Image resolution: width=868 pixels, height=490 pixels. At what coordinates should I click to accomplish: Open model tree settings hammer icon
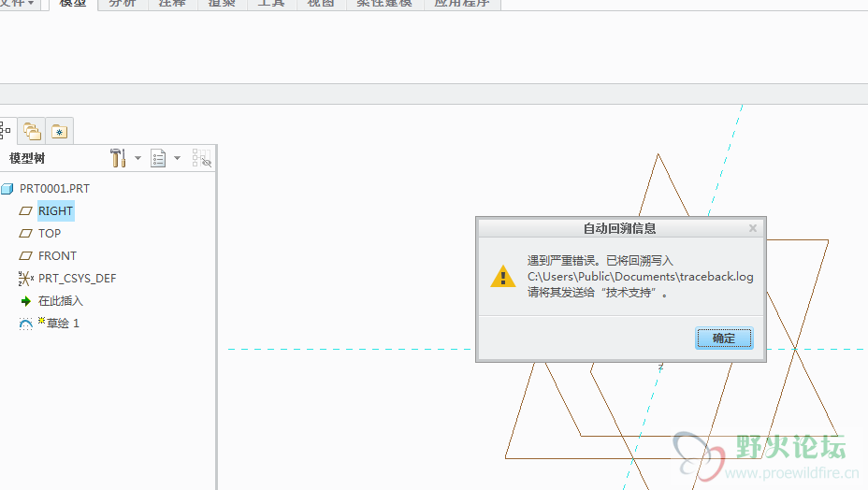[118, 158]
